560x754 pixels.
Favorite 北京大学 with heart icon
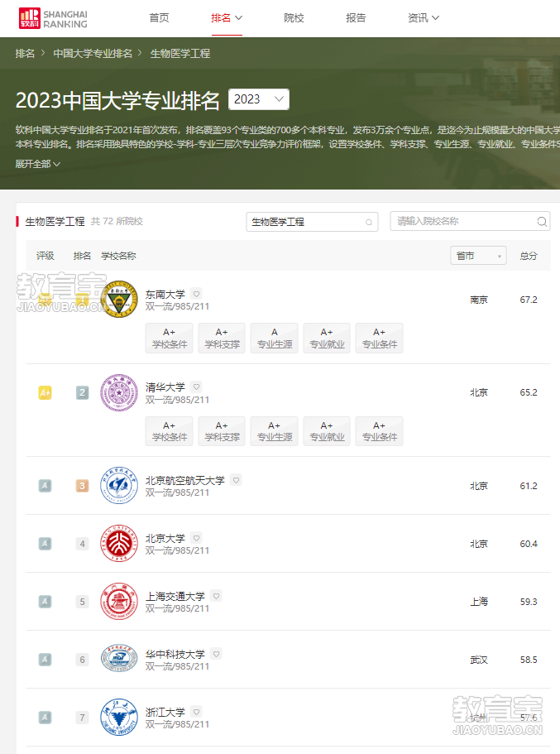(x=196, y=538)
